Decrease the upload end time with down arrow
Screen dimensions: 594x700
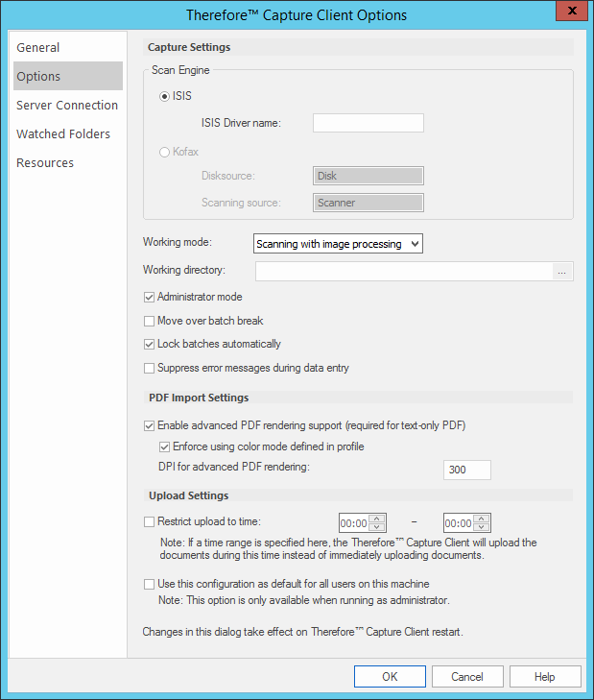click(482, 527)
